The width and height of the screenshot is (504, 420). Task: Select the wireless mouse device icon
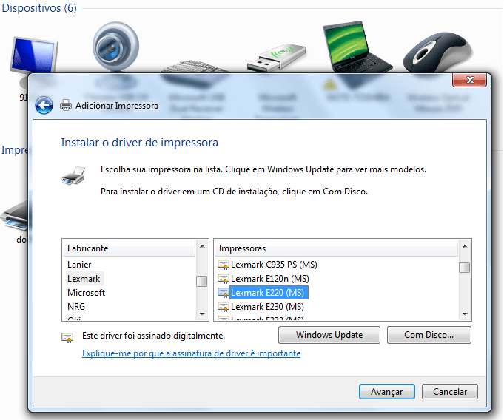click(x=438, y=52)
